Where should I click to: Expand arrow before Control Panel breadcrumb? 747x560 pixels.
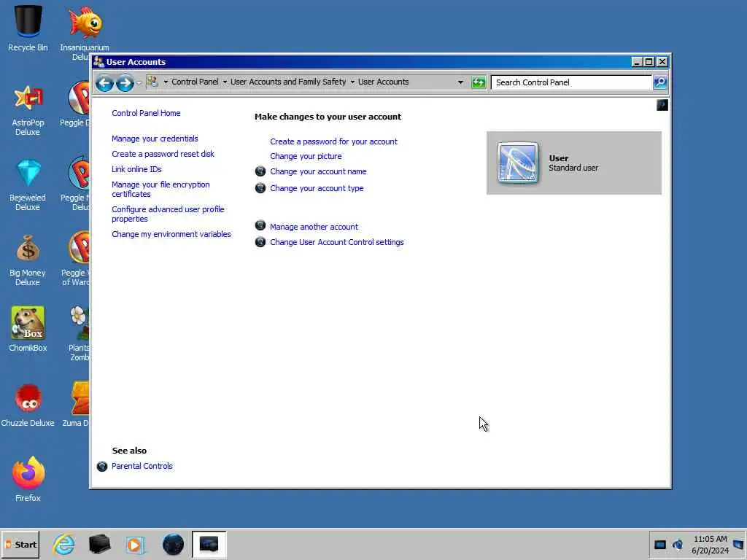tap(166, 82)
